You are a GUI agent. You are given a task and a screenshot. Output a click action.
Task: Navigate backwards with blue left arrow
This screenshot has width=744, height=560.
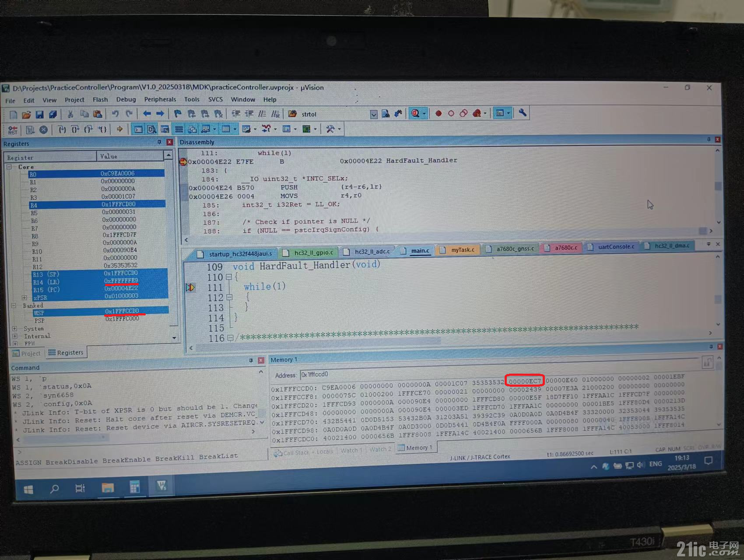(x=147, y=113)
